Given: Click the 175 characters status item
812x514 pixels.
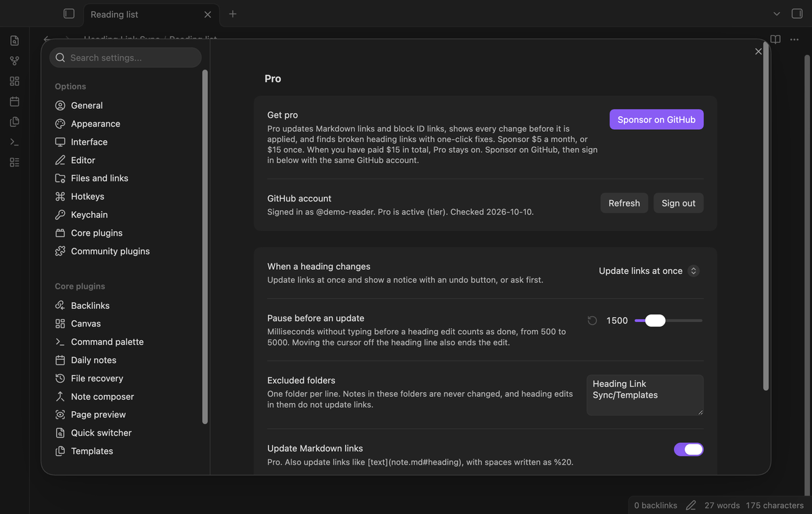Looking at the screenshot, I should (x=775, y=505).
